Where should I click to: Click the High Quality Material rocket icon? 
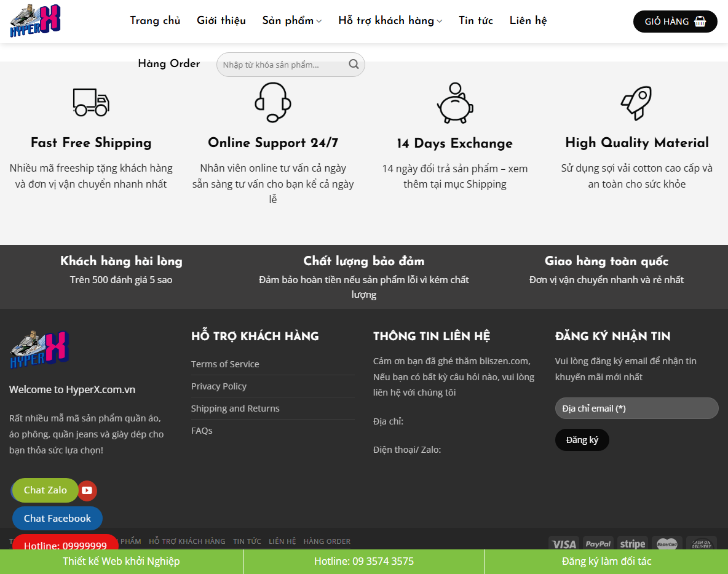click(636, 102)
